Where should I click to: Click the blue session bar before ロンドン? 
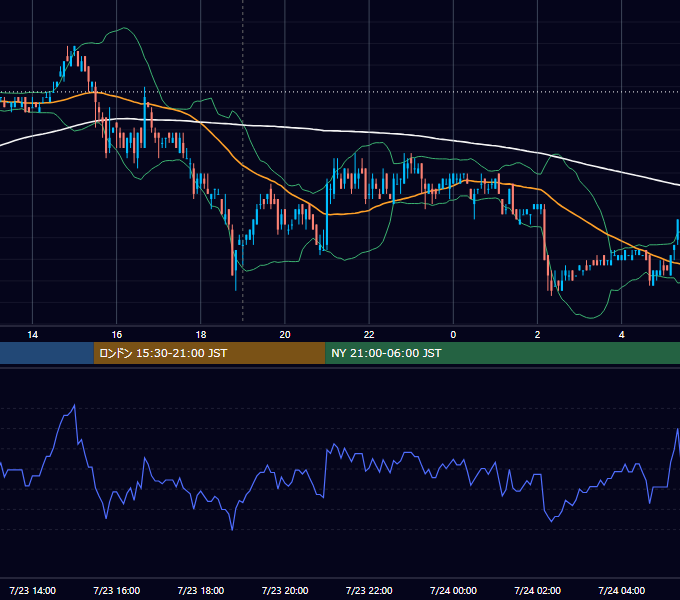[x=47, y=353]
